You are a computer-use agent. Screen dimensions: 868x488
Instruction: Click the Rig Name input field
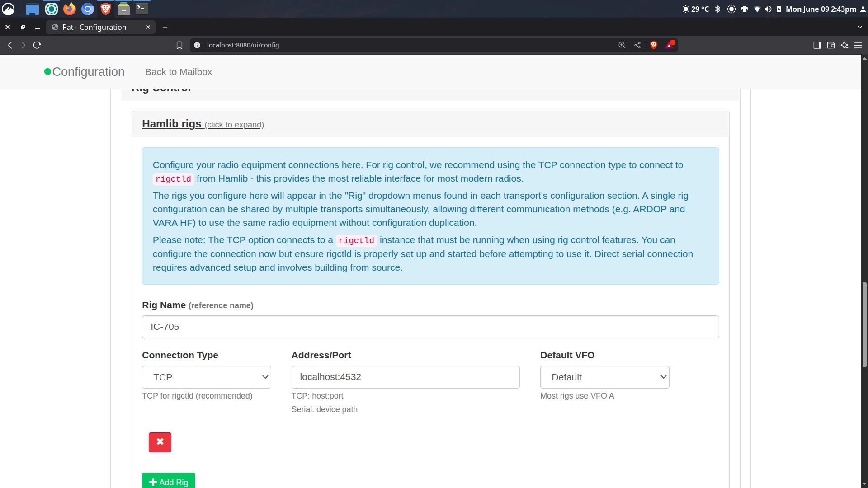tap(430, 327)
